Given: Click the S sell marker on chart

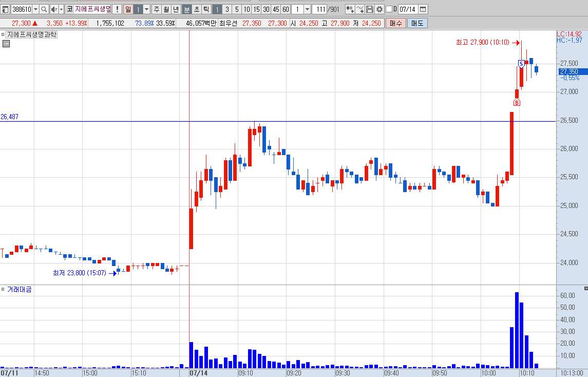Looking at the screenshot, I should click(521, 64).
